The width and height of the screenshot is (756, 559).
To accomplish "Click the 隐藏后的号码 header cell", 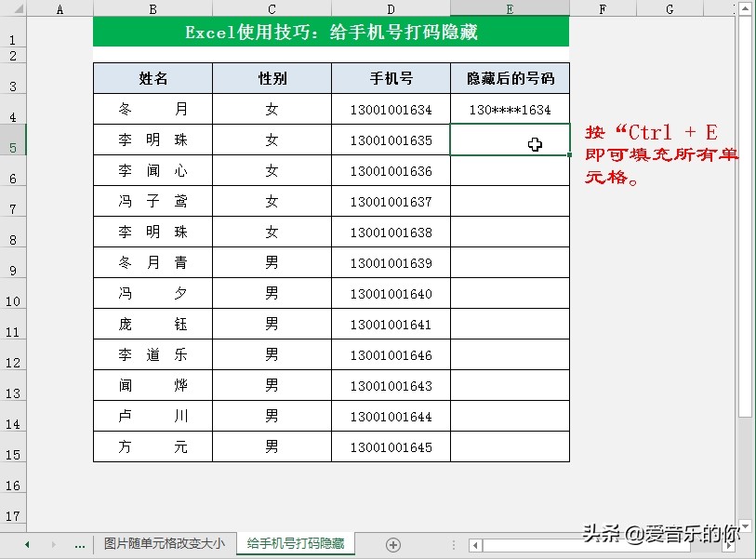I will pyautogui.click(x=510, y=78).
